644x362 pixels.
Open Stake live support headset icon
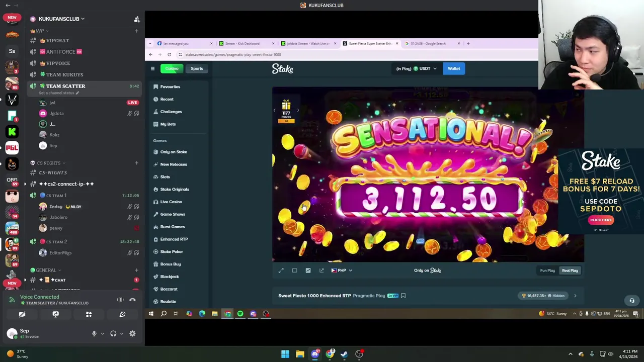click(632, 301)
